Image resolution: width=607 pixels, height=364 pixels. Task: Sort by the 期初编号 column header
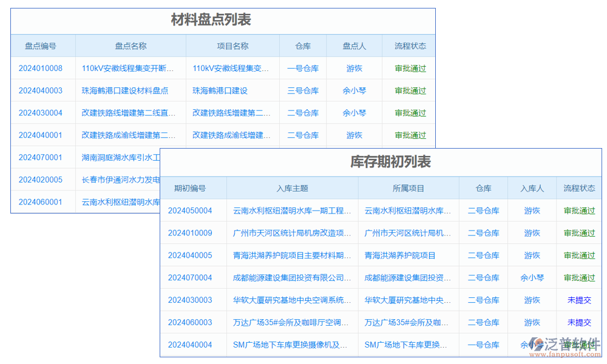point(193,188)
